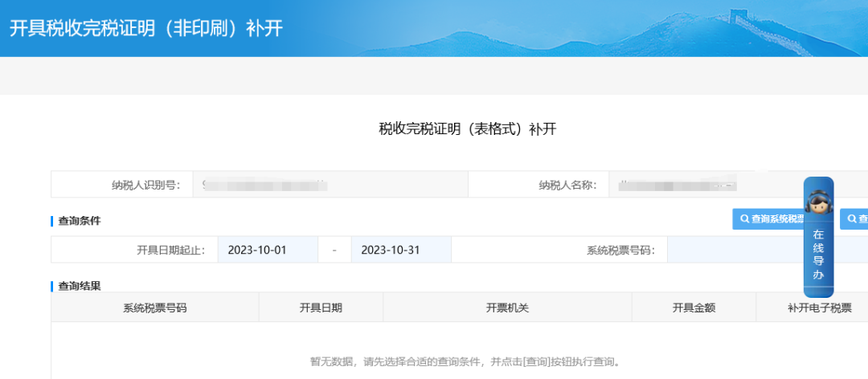Click the 查询结果 section heading
The image size is (868, 379).
coord(80,286)
